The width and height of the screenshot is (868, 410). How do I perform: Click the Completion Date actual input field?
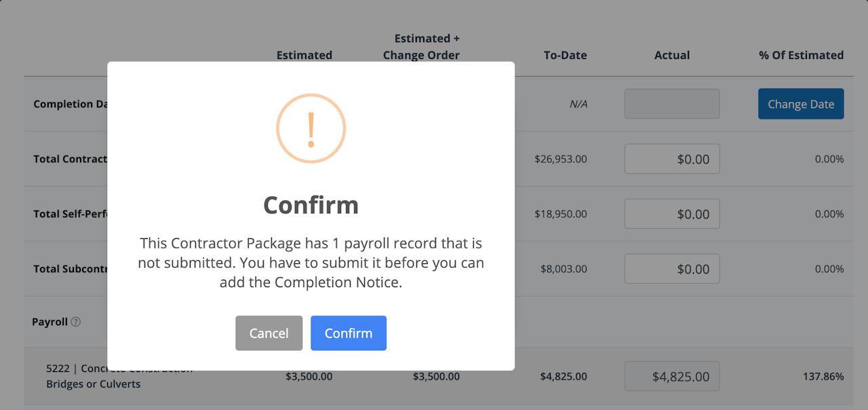point(671,104)
